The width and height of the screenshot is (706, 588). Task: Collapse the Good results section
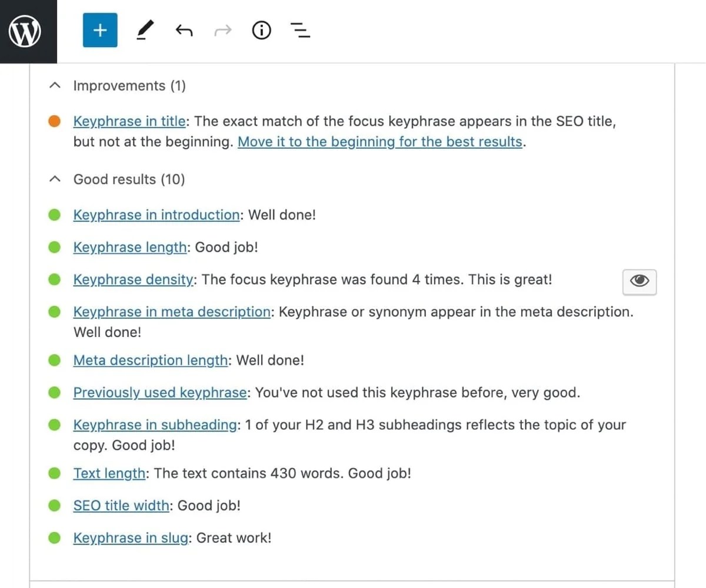point(55,179)
